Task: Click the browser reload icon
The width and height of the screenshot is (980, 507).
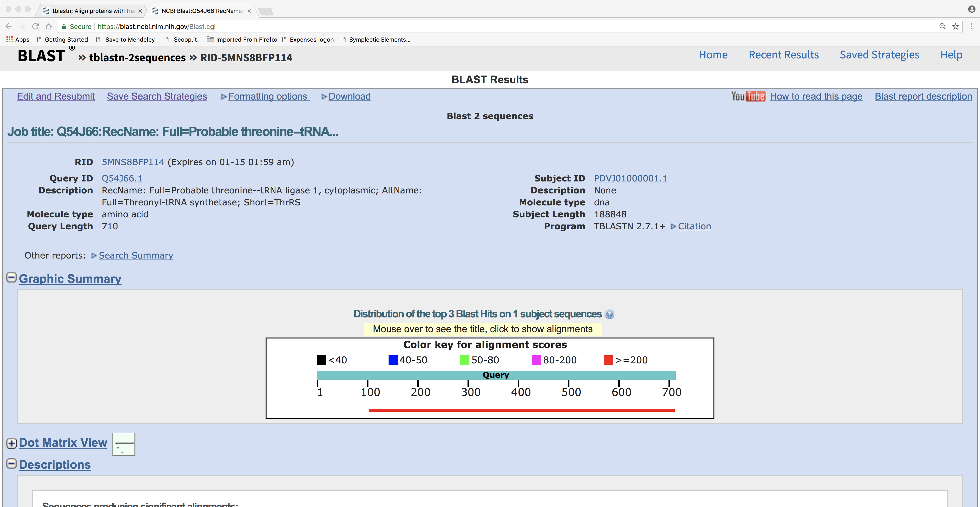Action: click(x=35, y=26)
